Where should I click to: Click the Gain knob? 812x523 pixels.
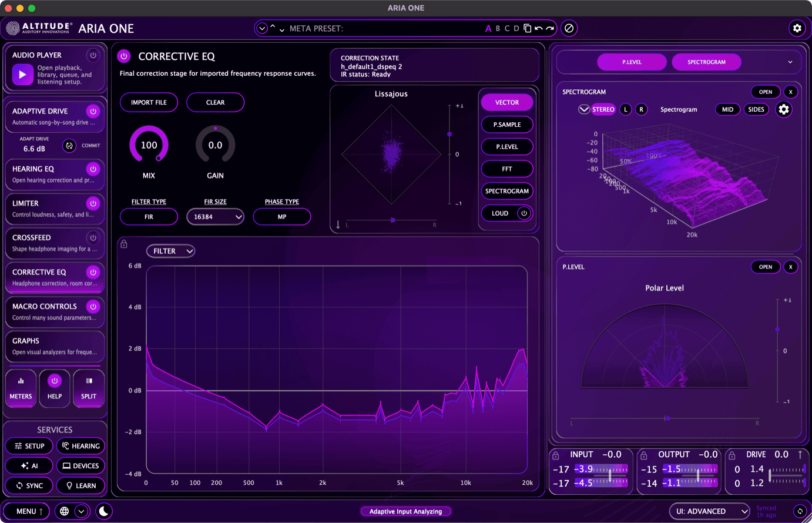[x=216, y=145]
